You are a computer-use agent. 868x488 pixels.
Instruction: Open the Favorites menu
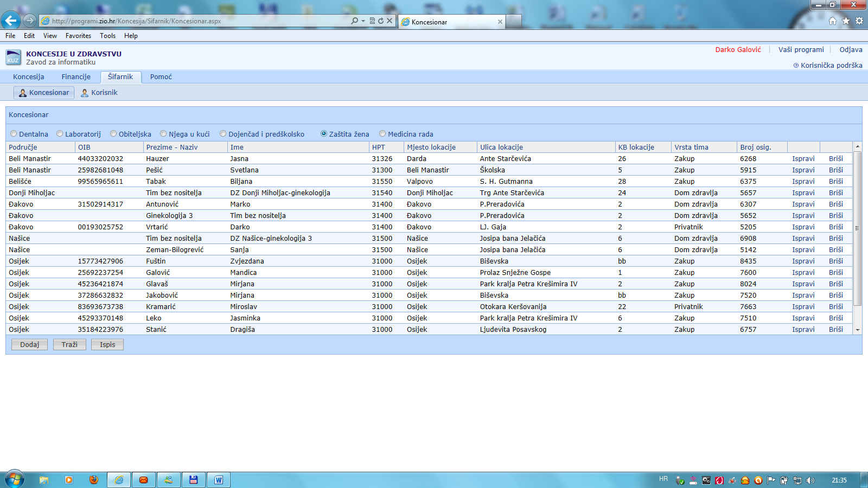pyautogui.click(x=78, y=36)
